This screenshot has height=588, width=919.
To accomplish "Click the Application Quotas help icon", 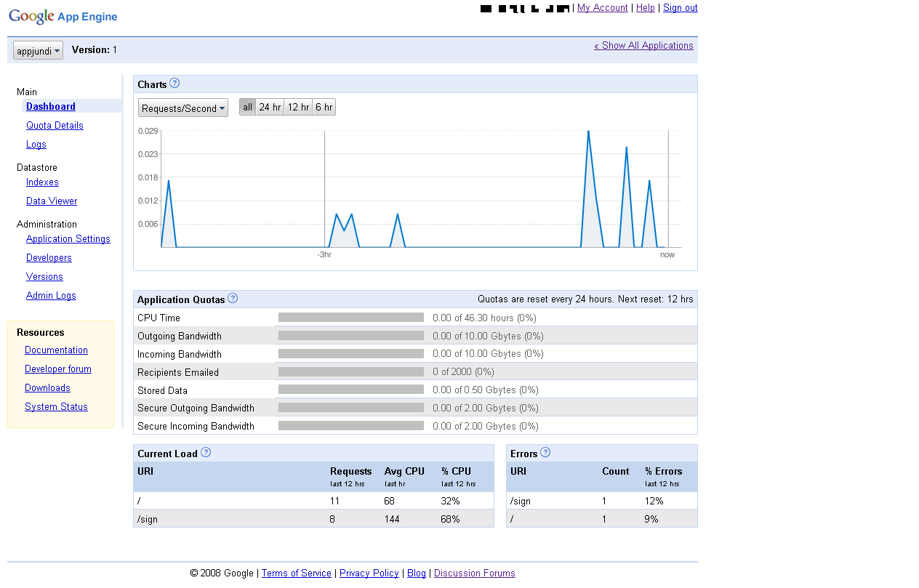I will (233, 298).
